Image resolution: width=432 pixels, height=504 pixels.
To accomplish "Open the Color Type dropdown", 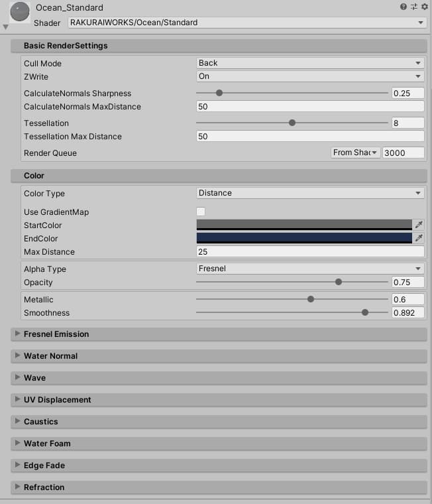I will pos(310,193).
